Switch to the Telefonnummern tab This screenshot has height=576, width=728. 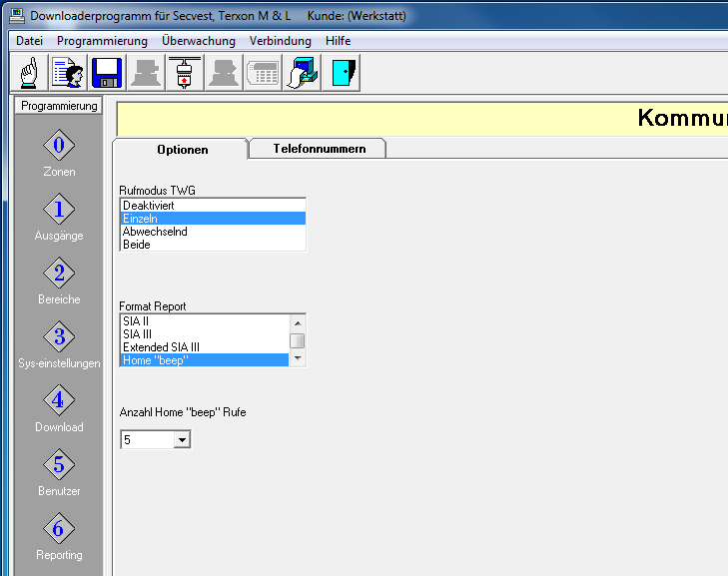[319, 149]
